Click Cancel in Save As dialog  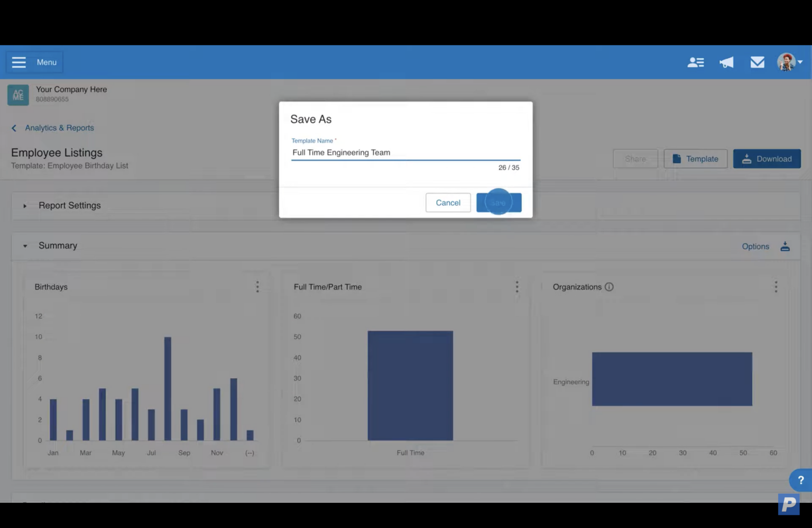coord(448,203)
